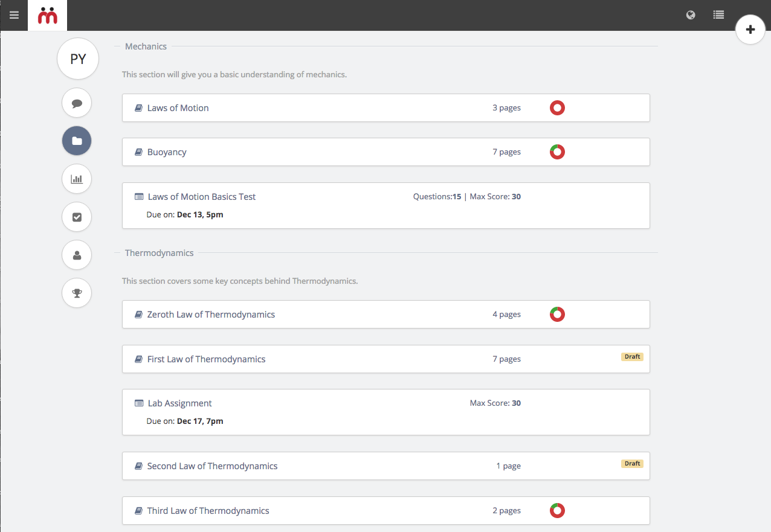Open Third Law of Thermodynamics lesson

pos(386,510)
